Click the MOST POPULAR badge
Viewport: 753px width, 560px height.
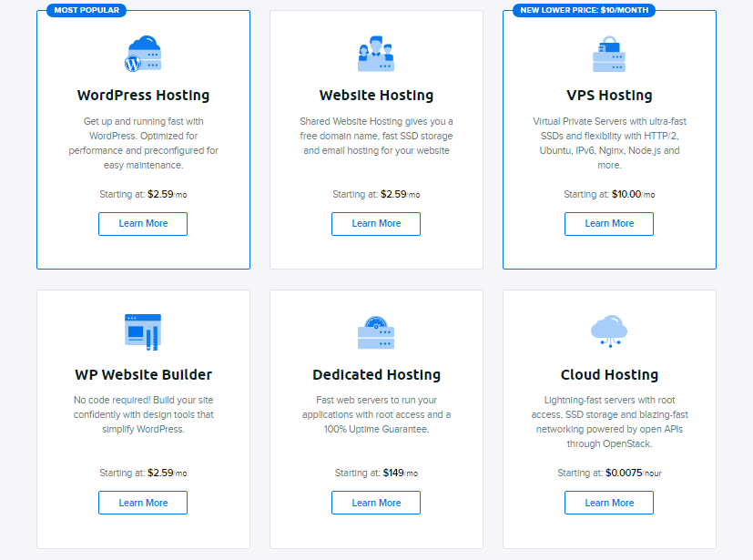(86, 10)
